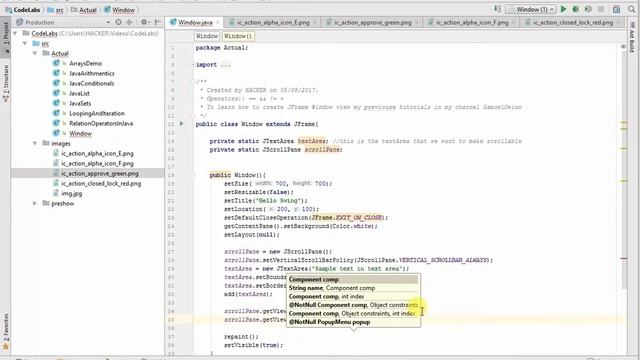
Task: Open the Production view dropdown
Action: [108, 22]
